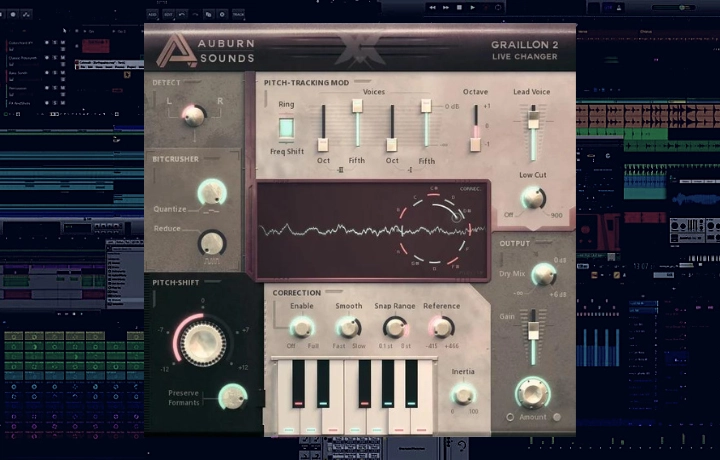Toggle the PITCH-SHIFT section enable indicator
The width and height of the screenshot is (720, 460).
coord(213,281)
